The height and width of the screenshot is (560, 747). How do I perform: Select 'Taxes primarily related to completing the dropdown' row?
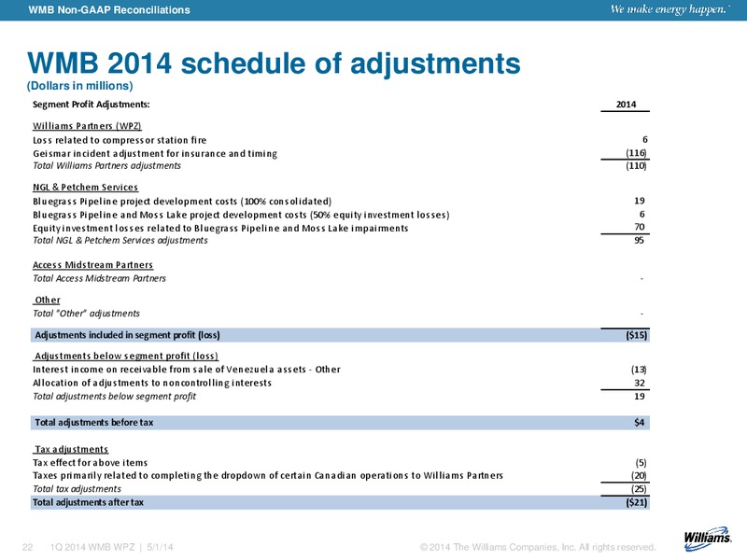coord(340,475)
